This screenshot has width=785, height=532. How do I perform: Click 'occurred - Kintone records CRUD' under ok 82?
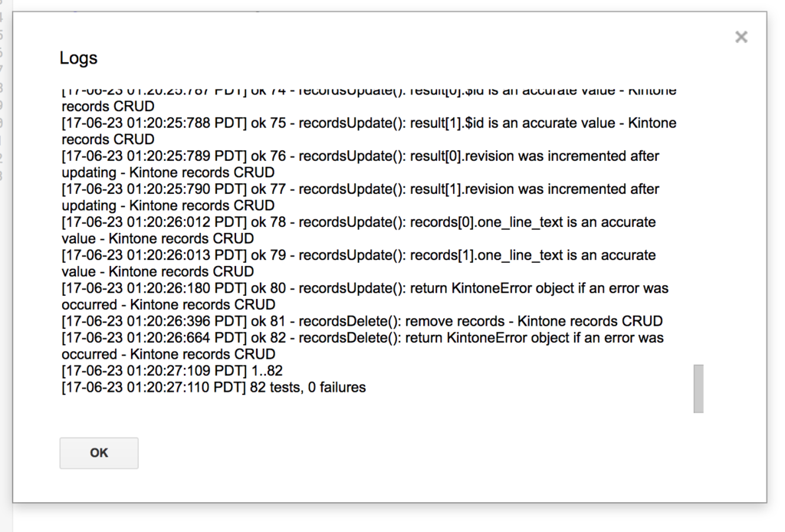[x=168, y=354]
